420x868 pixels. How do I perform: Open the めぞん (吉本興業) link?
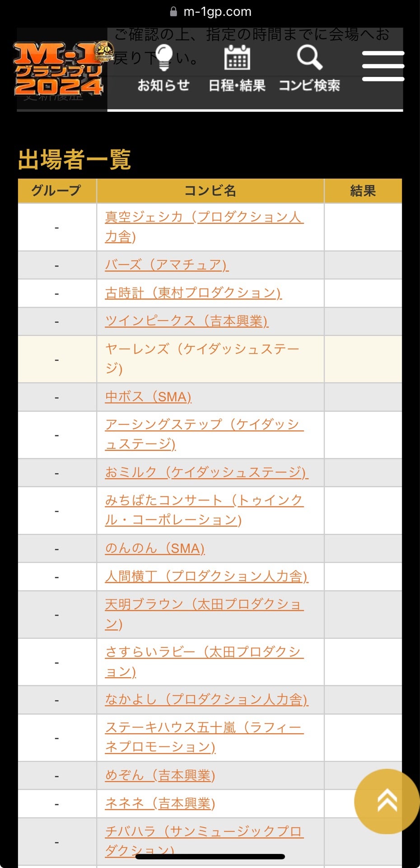coord(160,775)
